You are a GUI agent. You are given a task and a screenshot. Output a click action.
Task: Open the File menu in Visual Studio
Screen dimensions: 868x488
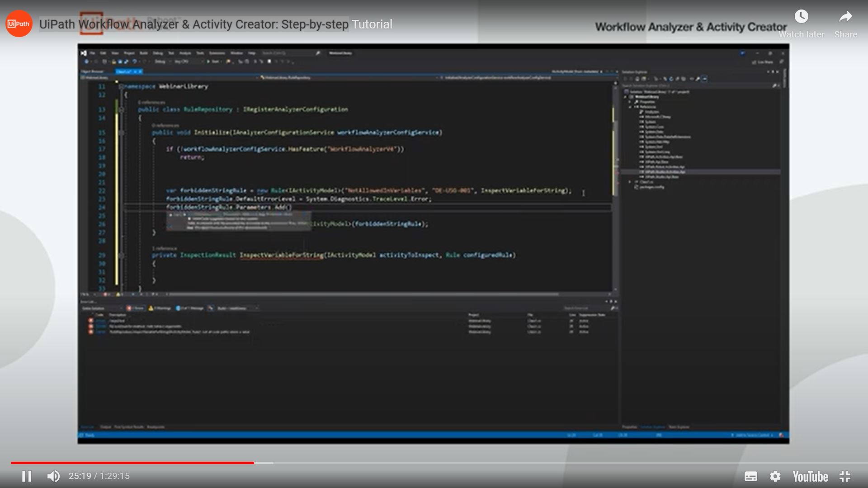92,53
